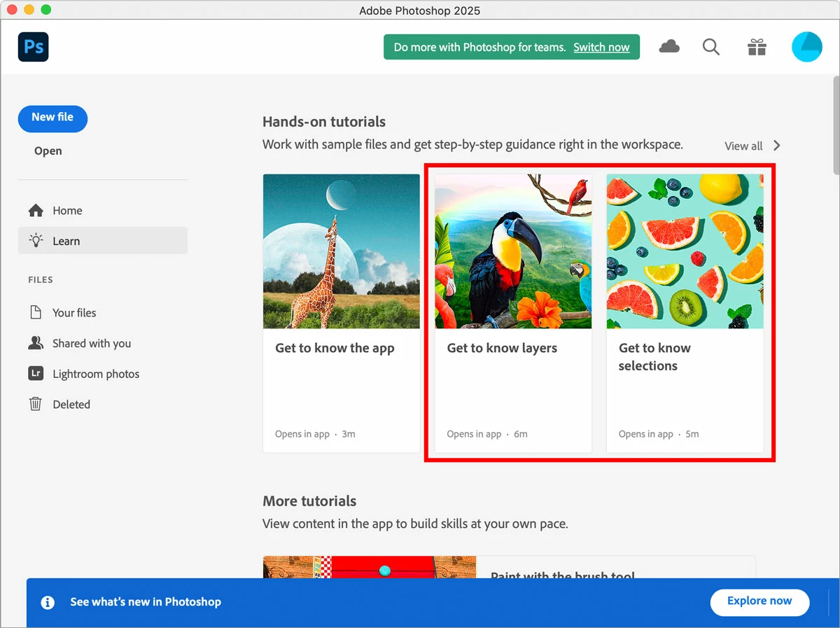Click the Shared with you people icon
Screen dimensions: 840x628
click(x=36, y=343)
